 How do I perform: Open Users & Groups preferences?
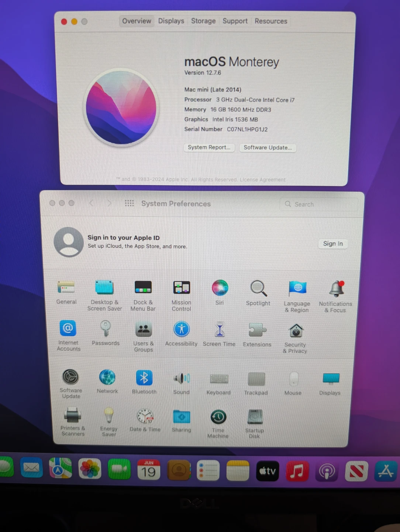pos(144,330)
